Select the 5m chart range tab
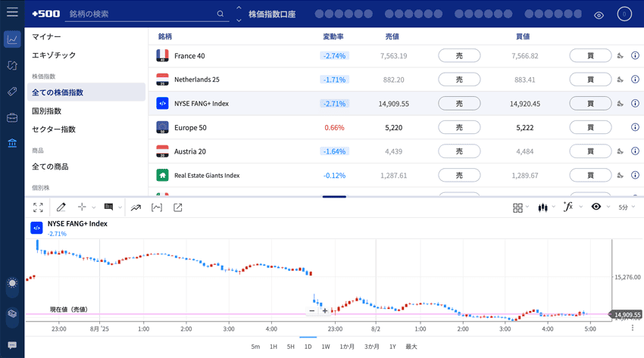The image size is (644, 358). click(255, 347)
